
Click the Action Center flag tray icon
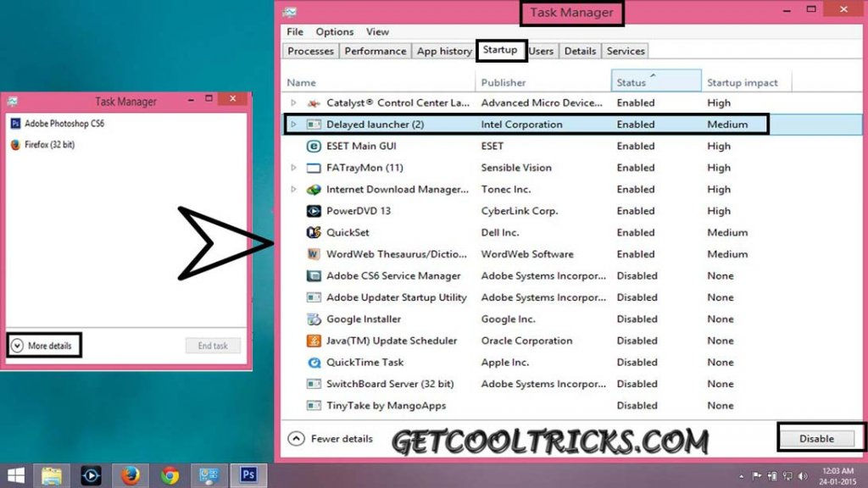[757, 476]
